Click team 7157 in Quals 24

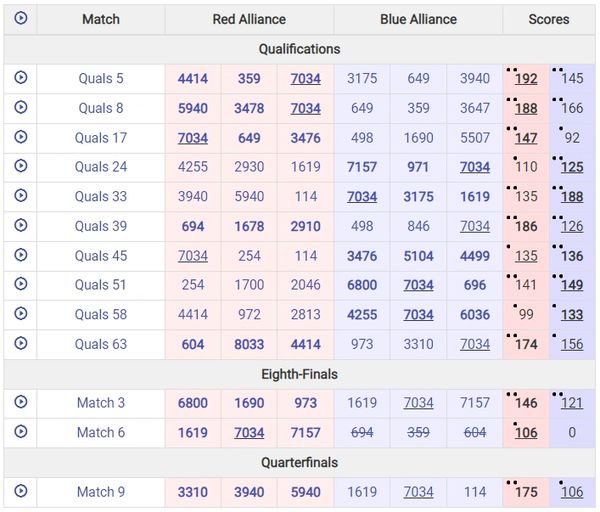pos(362,167)
